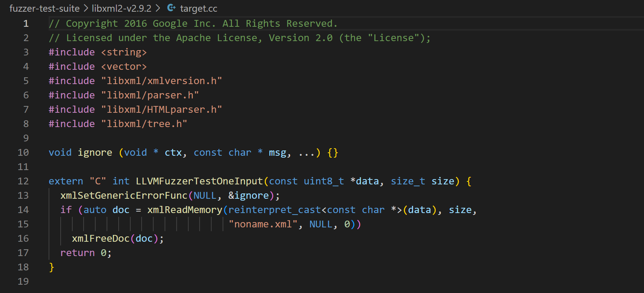
Task: Click the C++ file icon in breadcrumb
Action: [x=171, y=8]
